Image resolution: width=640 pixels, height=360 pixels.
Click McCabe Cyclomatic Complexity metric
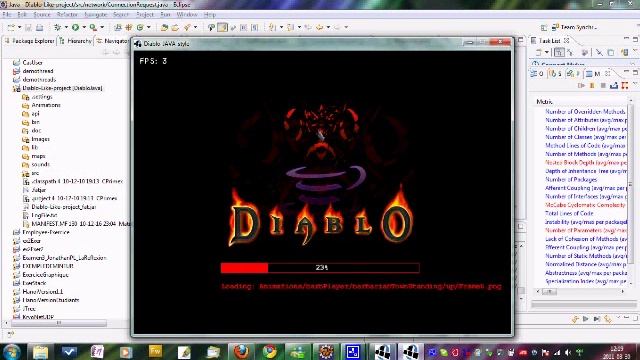click(x=585, y=205)
